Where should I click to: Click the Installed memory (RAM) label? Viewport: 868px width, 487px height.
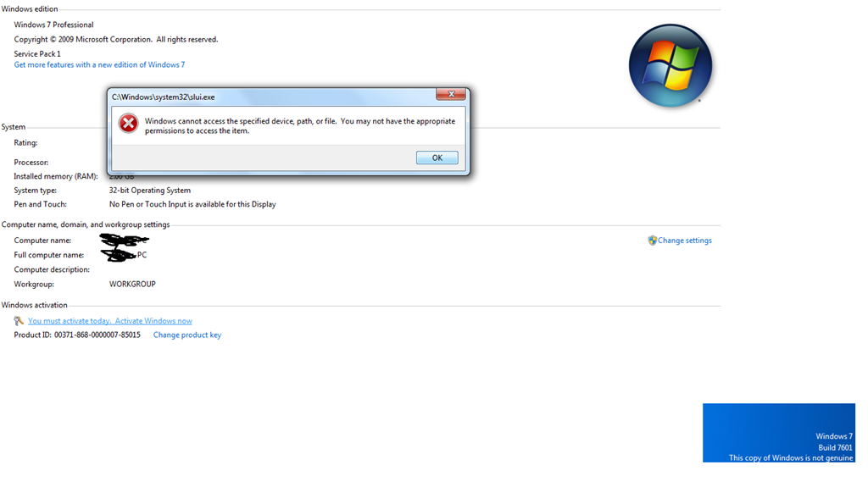pyautogui.click(x=56, y=176)
